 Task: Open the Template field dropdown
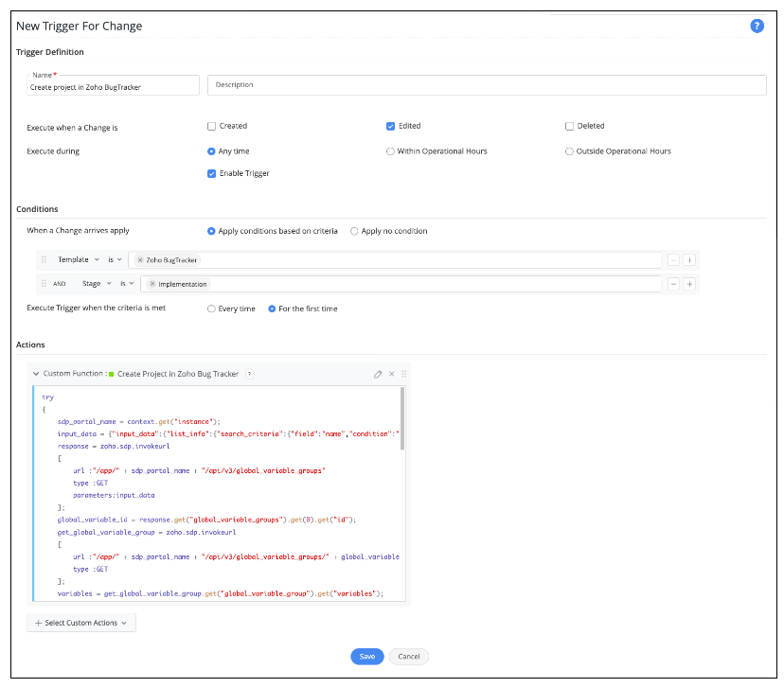(x=79, y=259)
